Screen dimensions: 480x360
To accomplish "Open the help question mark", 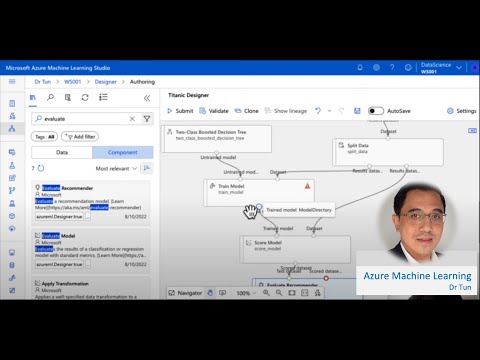I will coord(392,67).
